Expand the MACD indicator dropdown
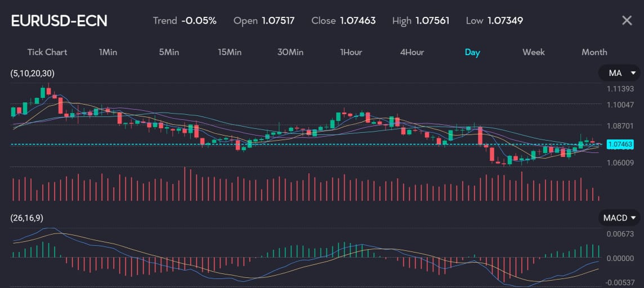This screenshot has width=644, height=288. click(619, 218)
